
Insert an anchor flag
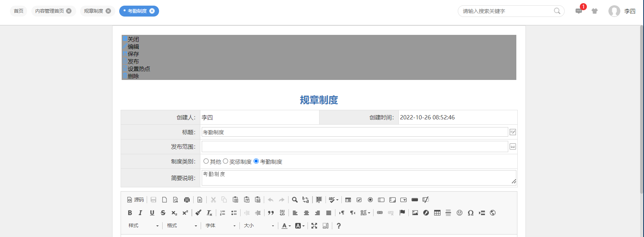coord(402,213)
